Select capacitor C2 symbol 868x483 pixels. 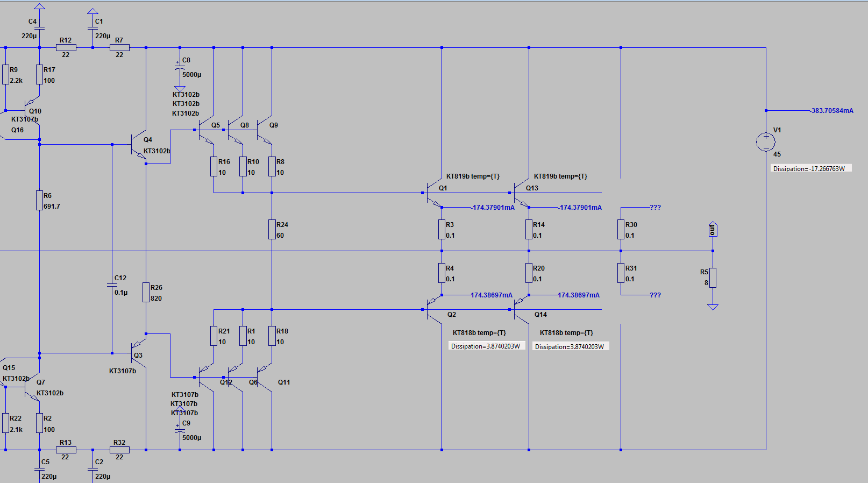tap(93, 469)
